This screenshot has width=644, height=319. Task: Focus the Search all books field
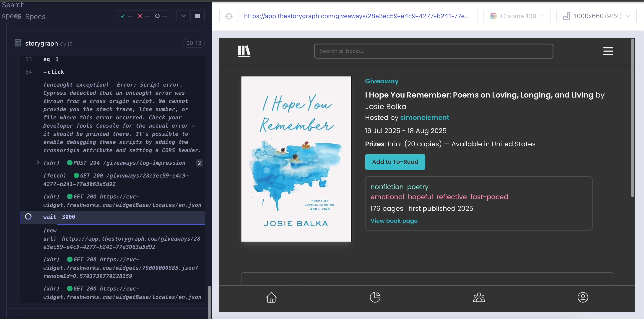pyautogui.click(x=434, y=51)
